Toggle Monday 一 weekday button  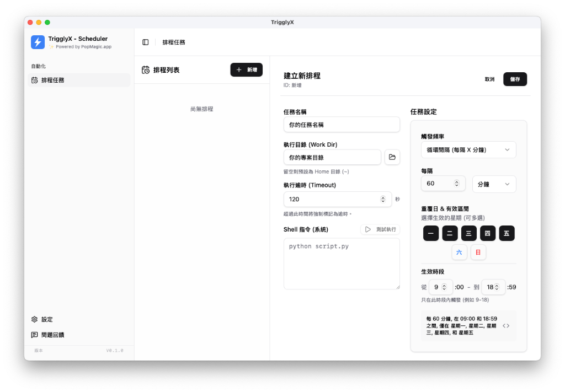[431, 233]
